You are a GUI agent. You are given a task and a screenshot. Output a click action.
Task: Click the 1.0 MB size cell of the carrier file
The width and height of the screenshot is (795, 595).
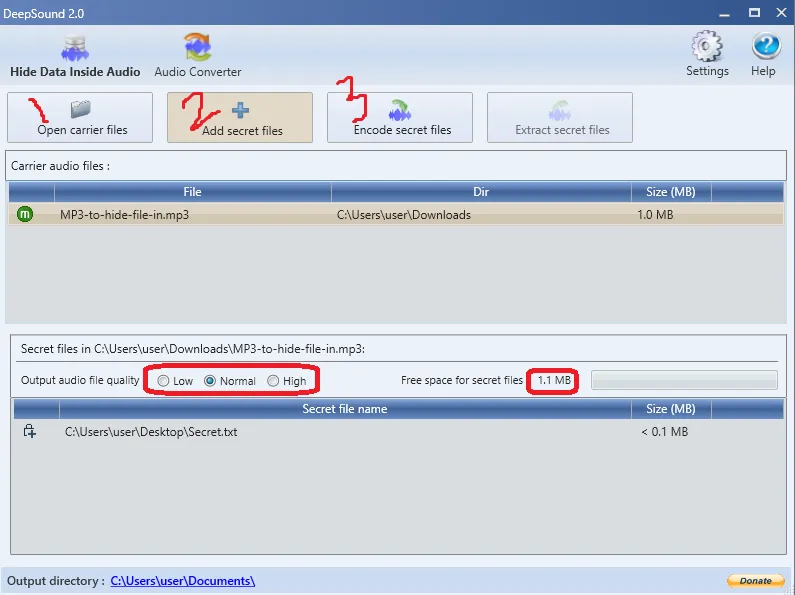(655, 215)
